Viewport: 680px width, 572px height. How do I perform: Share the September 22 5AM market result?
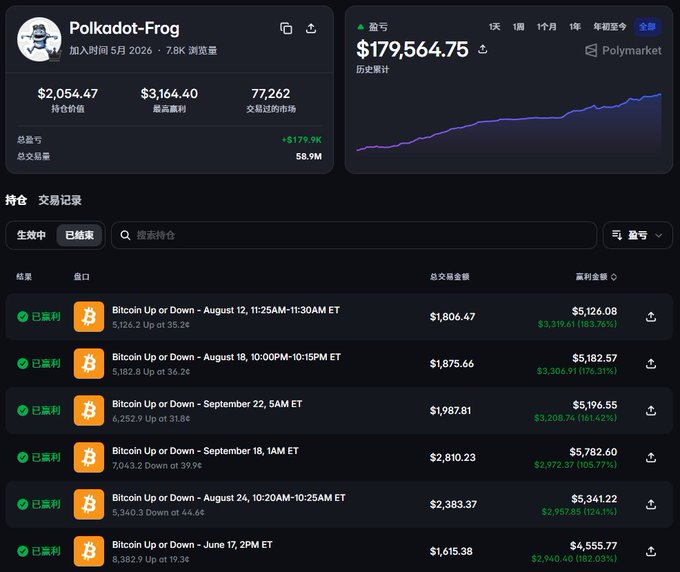(651, 410)
